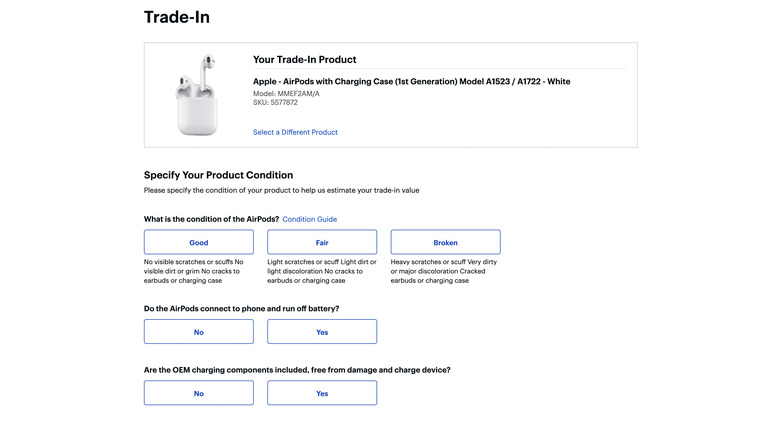Click the Broken condition description text

click(445, 271)
